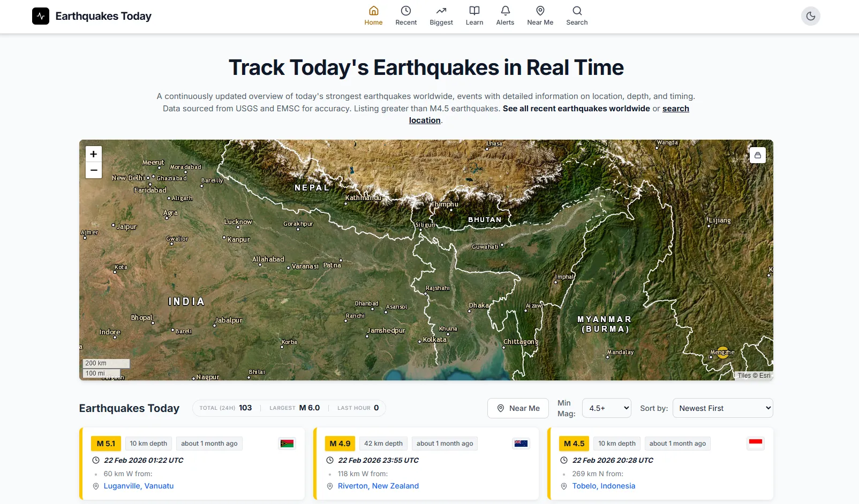Toggle the map lock button

[x=757, y=155]
